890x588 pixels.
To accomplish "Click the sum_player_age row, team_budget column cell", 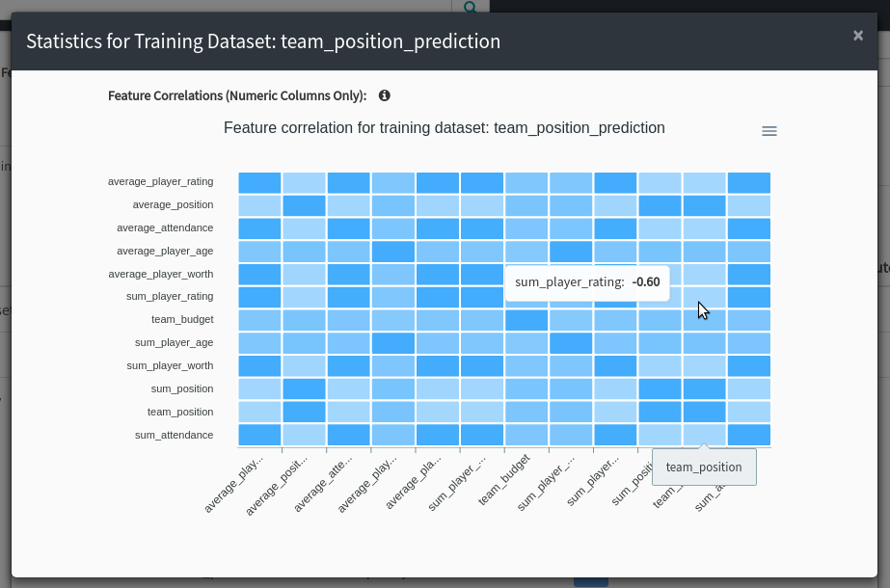I will coord(526,343).
